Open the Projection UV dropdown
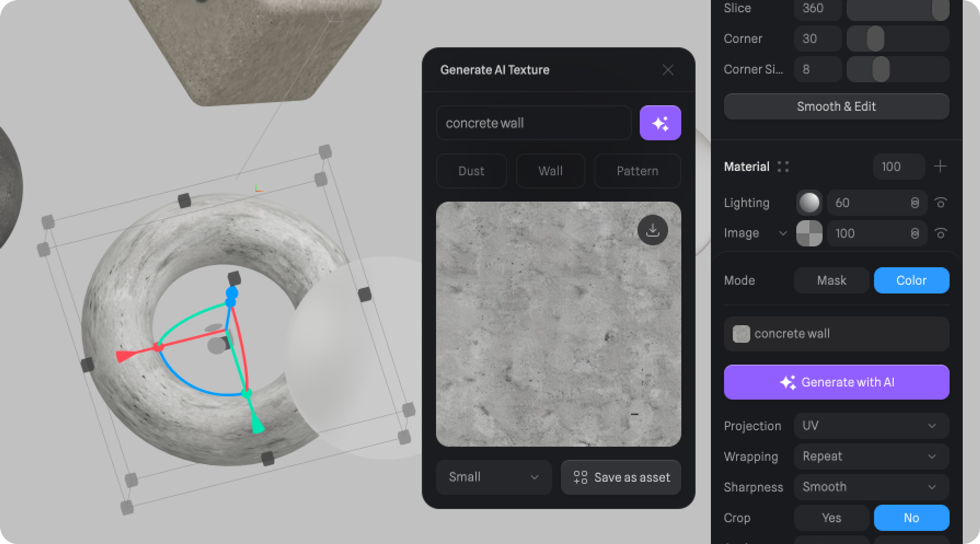 [x=871, y=426]
